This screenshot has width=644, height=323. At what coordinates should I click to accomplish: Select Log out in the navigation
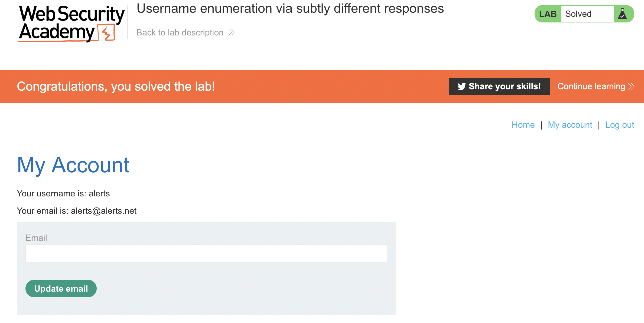(620, 125)
